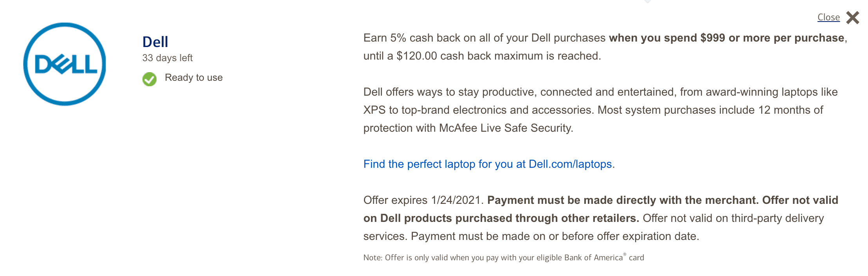Click the Dell merchant name heading
868x276 pixels.
tap(155, 42)
